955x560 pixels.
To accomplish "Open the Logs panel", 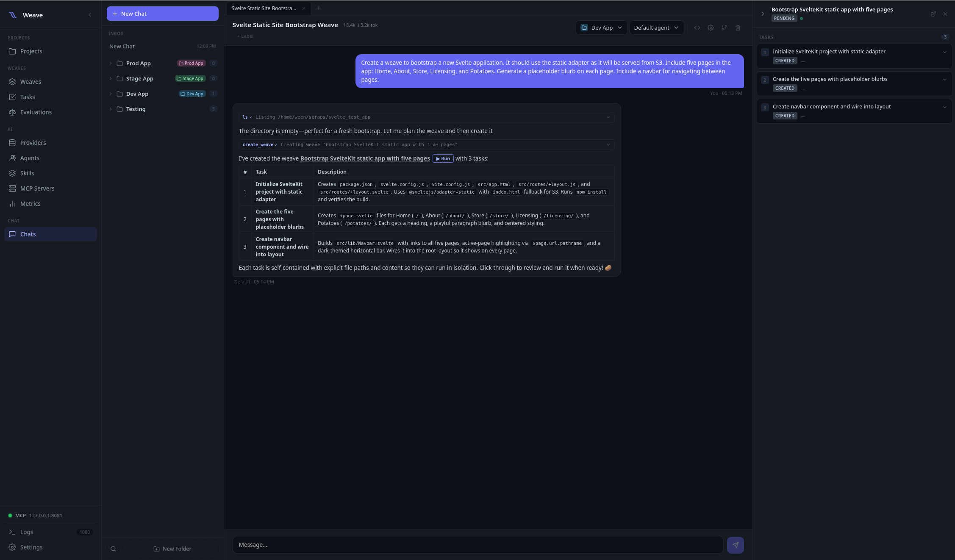I will (x=50, y=532).
